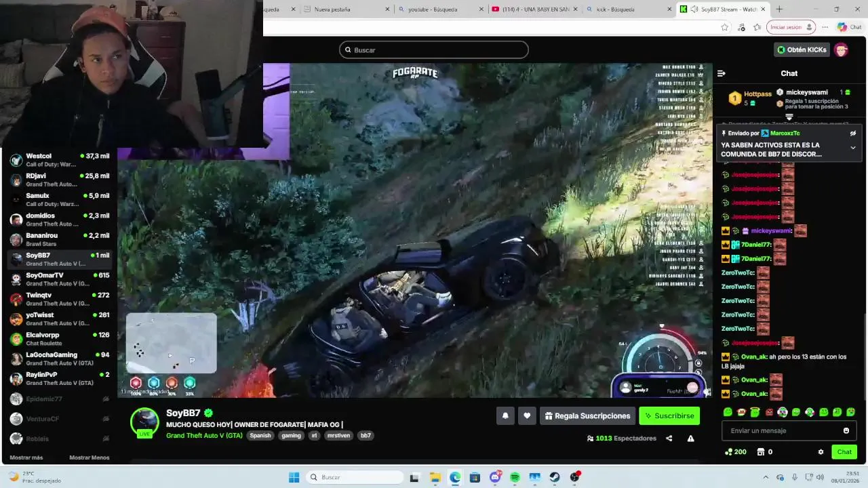
Task: Open Samulx channel in sidebar
Action: pyautogui.click(x=60, y=199)
